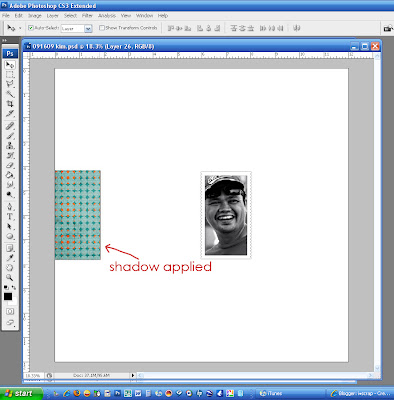Swap foreground and background colors
The width and height of the screenshot is (394, 400).
coord(14,287)
